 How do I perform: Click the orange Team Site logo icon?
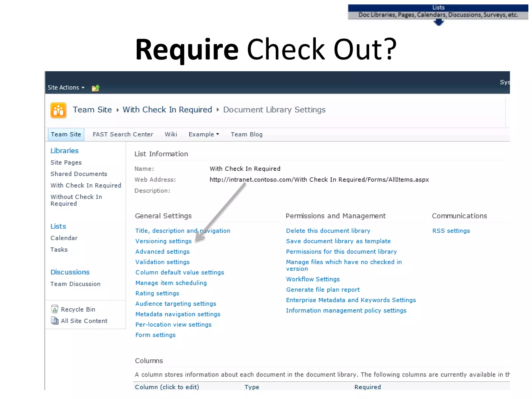point(58,110)
